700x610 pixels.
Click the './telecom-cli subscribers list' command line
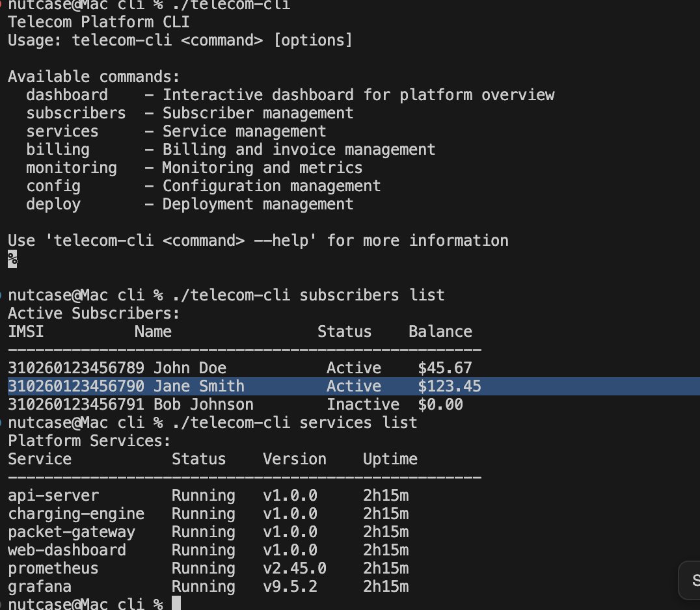[x=308, y=295]
